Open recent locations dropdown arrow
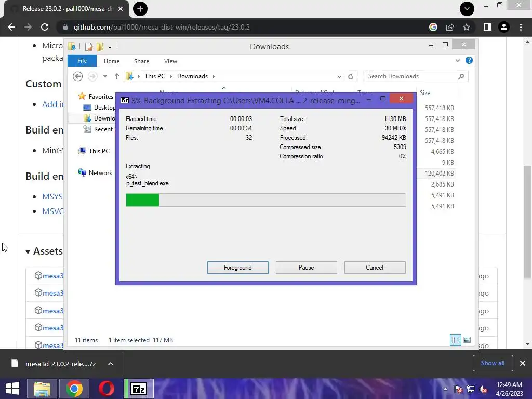 pos(105,76)
